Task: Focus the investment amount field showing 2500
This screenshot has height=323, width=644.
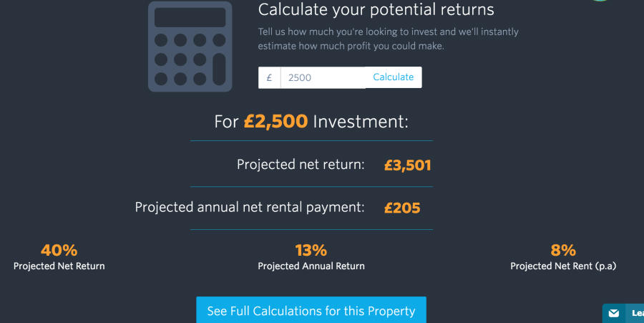Action: click(323, 77)
